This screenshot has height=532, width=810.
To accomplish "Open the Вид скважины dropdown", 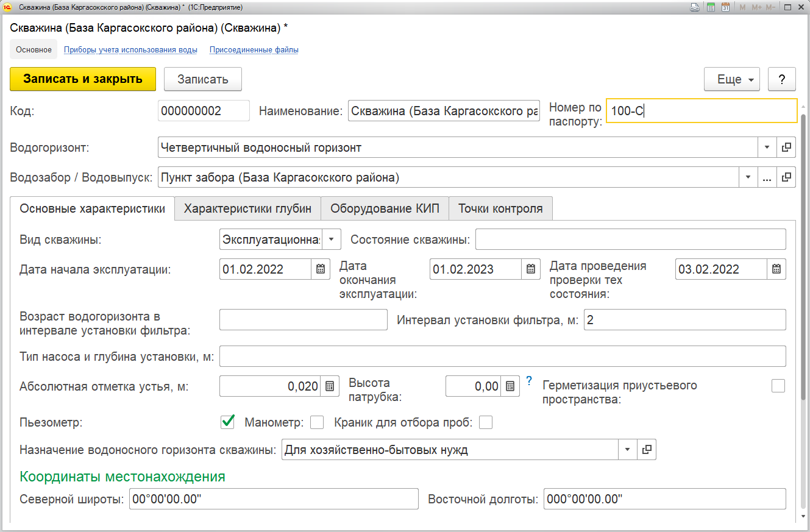I will click(x=331, y=239).
